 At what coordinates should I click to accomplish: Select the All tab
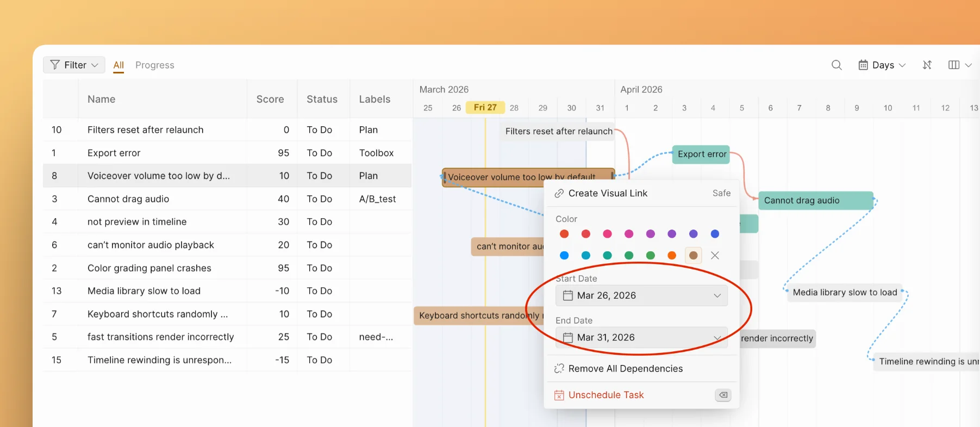pyautogui.click(x=118, y=65)
